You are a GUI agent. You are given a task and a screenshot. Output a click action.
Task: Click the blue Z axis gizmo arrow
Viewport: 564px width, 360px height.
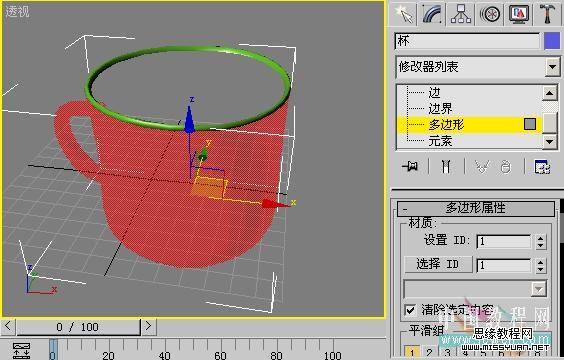pos(190,120)
